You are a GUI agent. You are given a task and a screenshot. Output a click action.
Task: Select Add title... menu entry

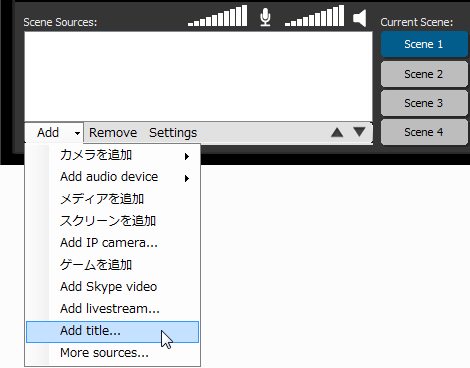tap(113, 332)
